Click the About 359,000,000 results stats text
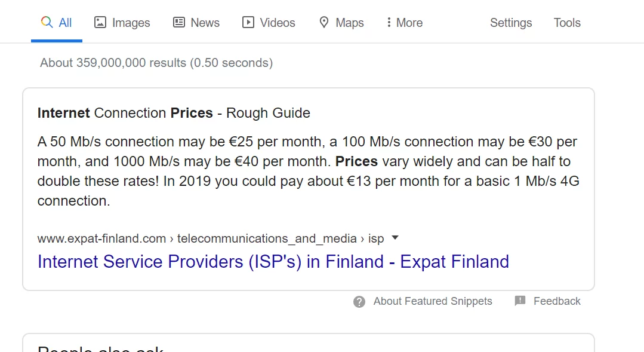Image resolution: width=644 pixels, height=352 pixels. (x=156, y=63)
